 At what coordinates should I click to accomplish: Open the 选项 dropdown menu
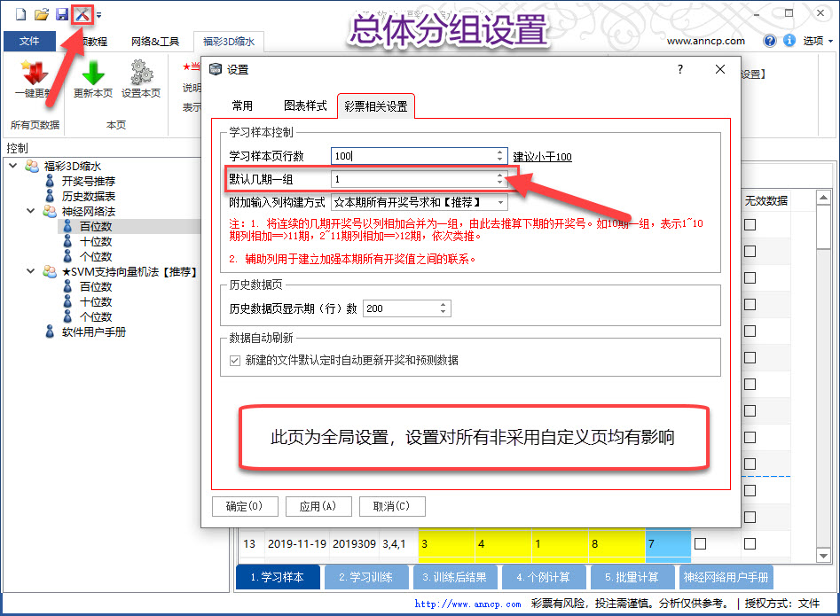click(x=818, y=41)
